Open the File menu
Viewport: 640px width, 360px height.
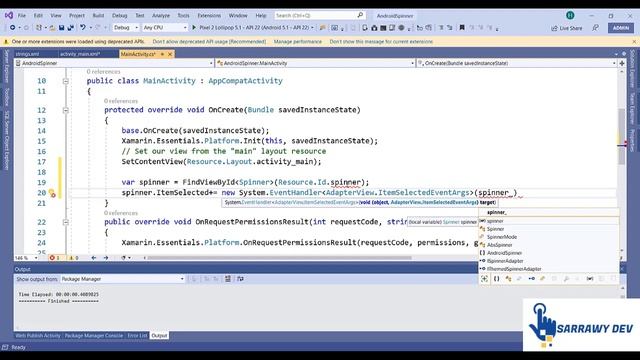tap(22, 16)
